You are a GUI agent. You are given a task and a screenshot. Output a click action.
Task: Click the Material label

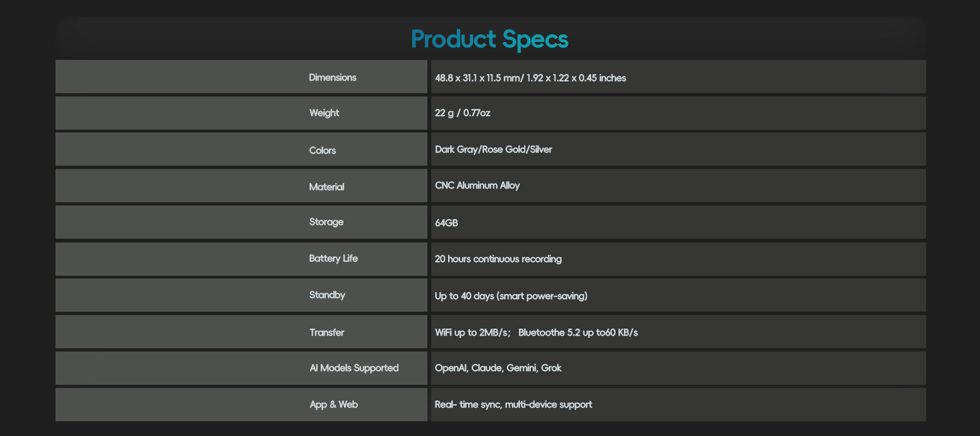[x=326, y=187]
